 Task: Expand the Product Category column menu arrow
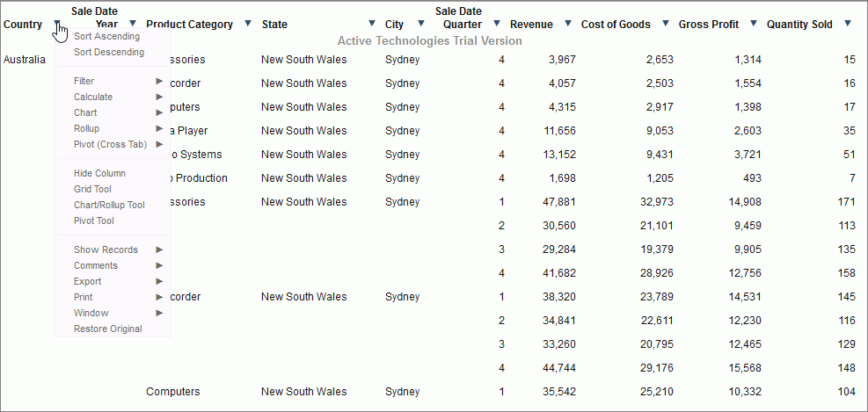pyautogui.click(x=247, y=24)
